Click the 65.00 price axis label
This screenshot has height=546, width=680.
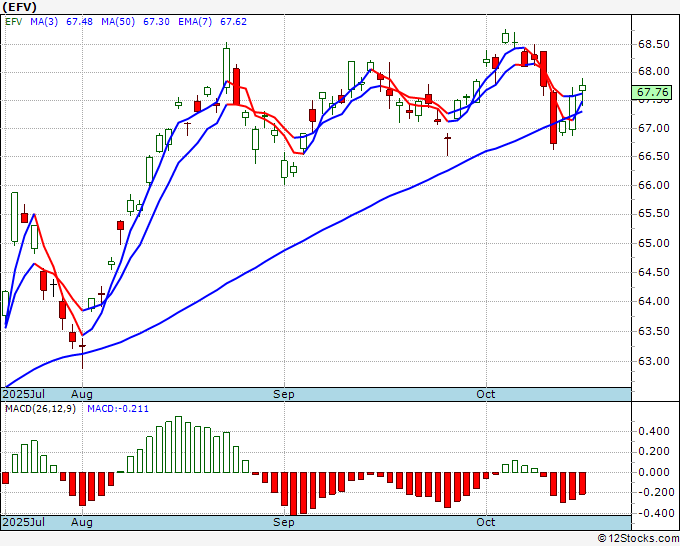point(653,243)
